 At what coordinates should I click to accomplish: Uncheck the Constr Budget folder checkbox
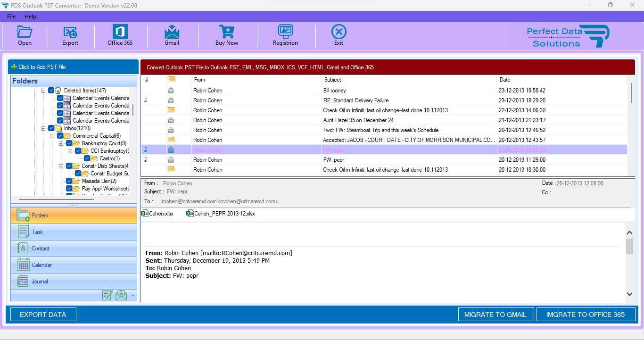[x=78, y=174]
